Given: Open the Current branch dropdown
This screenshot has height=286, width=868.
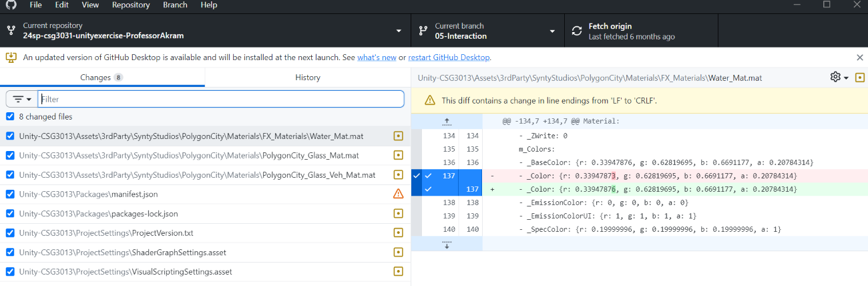Looking at the screenshot, I should (x=487, y=31).
